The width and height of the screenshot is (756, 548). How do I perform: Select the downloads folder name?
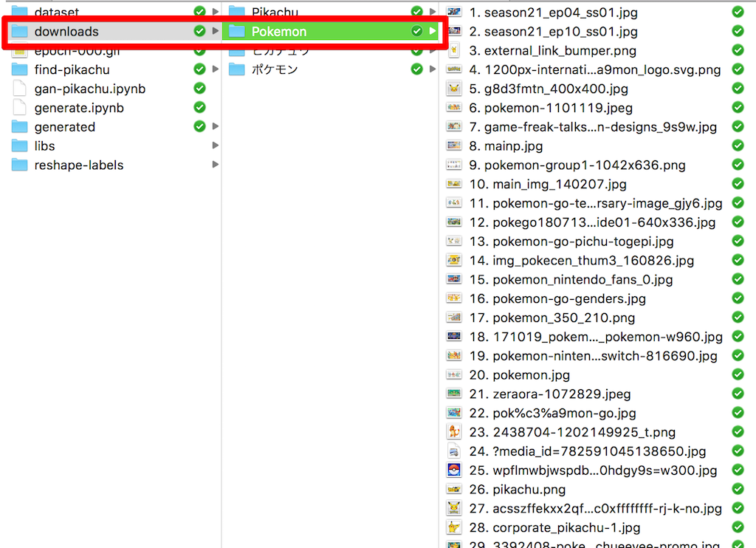click(x=66, y=32)
